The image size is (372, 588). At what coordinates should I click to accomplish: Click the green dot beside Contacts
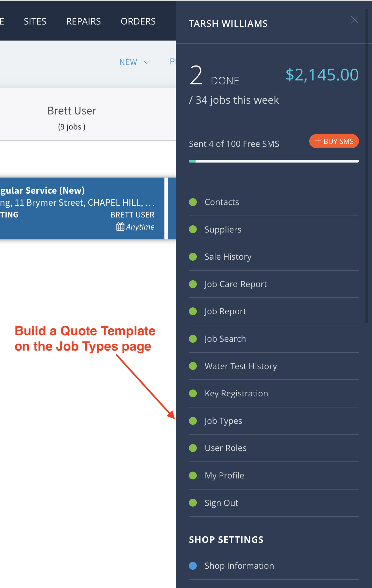point(193,202)
